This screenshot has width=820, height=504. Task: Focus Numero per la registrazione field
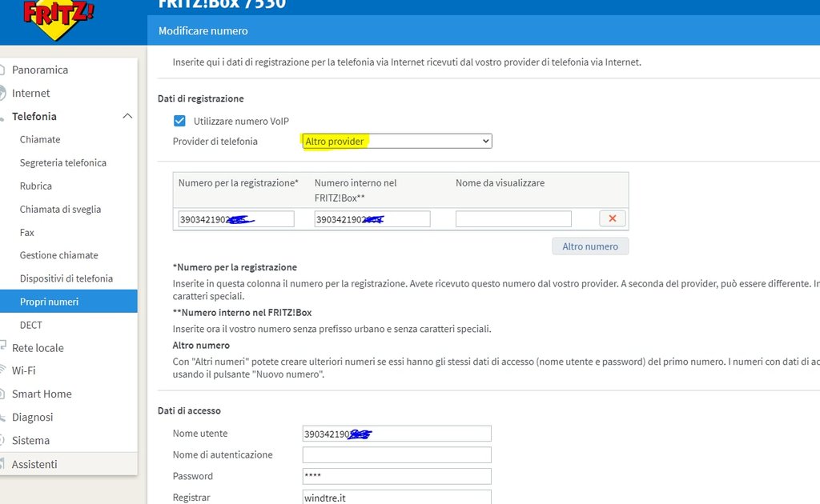pyautogui.click(x=236, y=219)
